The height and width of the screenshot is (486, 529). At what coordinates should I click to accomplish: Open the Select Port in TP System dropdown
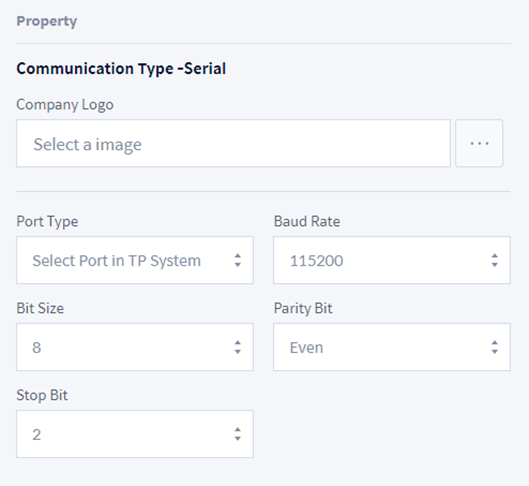pyautogui.click(x=135, y=260)
